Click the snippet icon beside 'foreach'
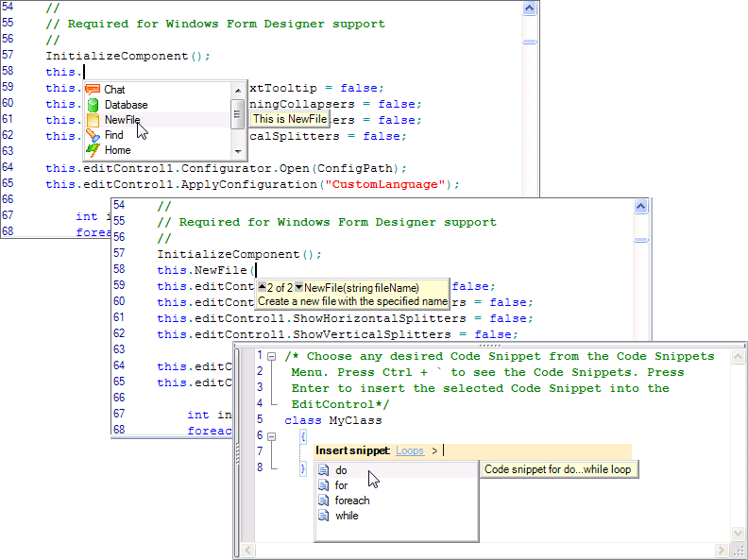 tap(323, 501)
